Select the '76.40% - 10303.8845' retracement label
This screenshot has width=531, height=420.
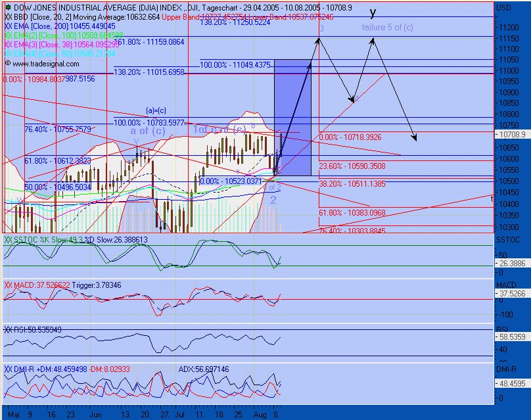[352, 231]
